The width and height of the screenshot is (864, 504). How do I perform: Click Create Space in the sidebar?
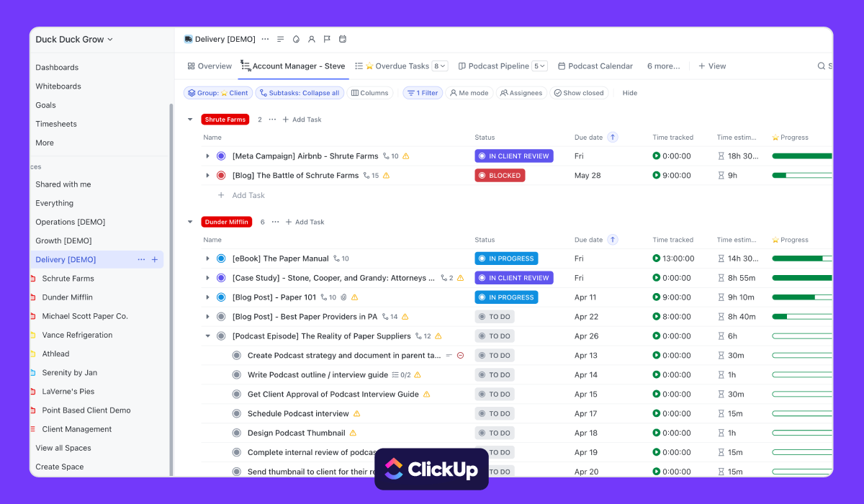[x=60, y=467]
